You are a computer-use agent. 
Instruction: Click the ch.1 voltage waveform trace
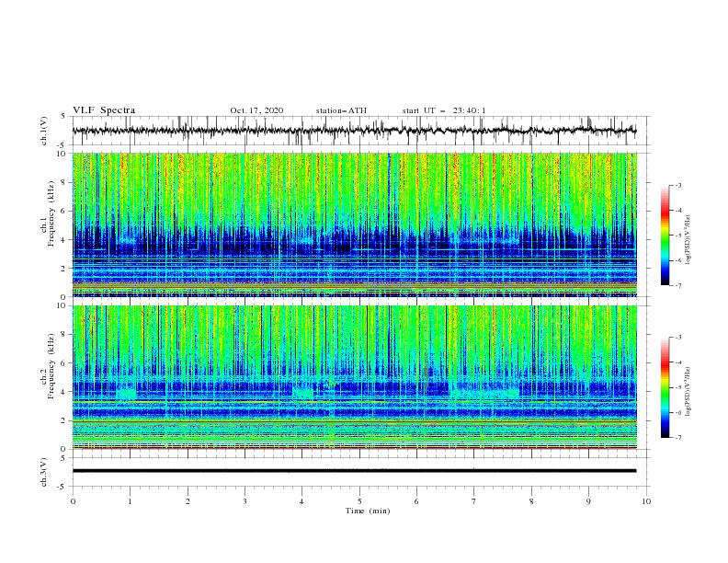(x=354, y=130)
